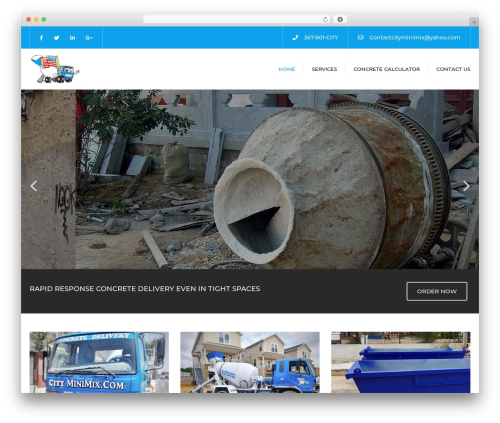500x423 pixels.
Task: Open a new browser tab with plus
Action: click(x=474, y=22)
